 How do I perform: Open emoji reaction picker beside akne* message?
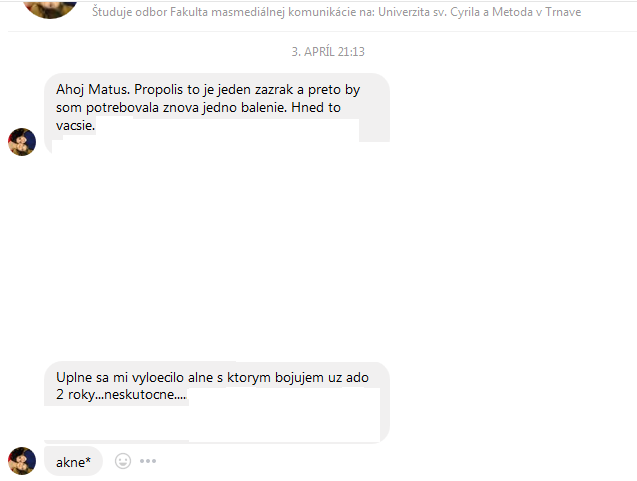(123, 461)
